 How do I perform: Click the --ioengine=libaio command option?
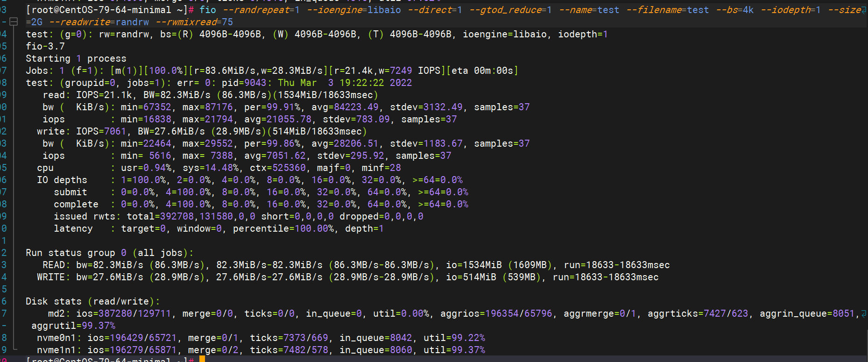tap(354, 10)
